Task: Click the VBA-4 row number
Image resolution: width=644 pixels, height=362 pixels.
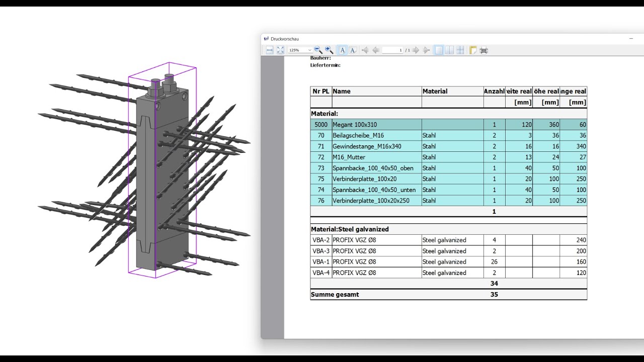Action: 321,273
